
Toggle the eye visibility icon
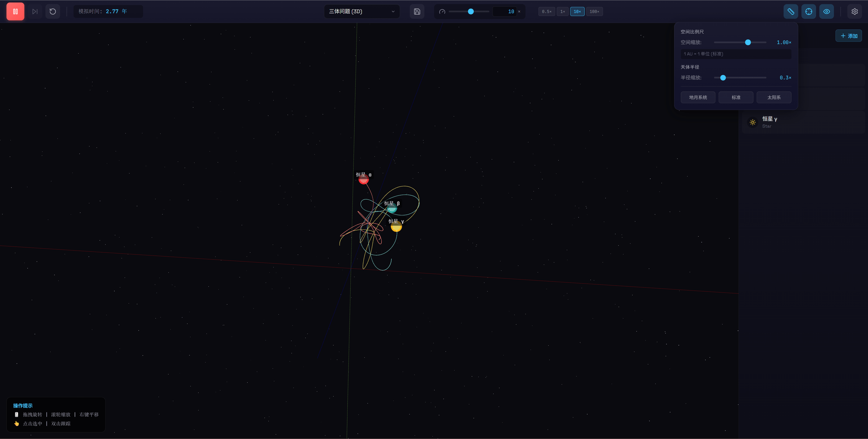point(826,12)
